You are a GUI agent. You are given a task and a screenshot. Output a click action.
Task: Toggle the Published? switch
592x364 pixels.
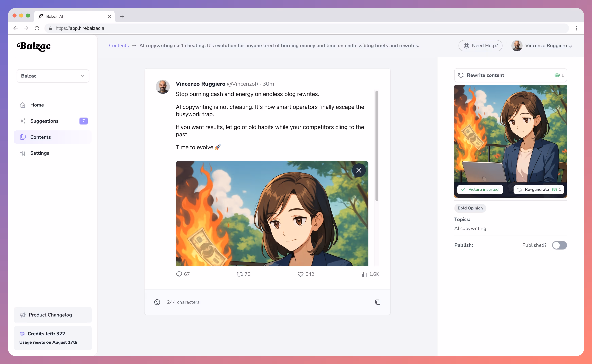(x=559, y=245)
